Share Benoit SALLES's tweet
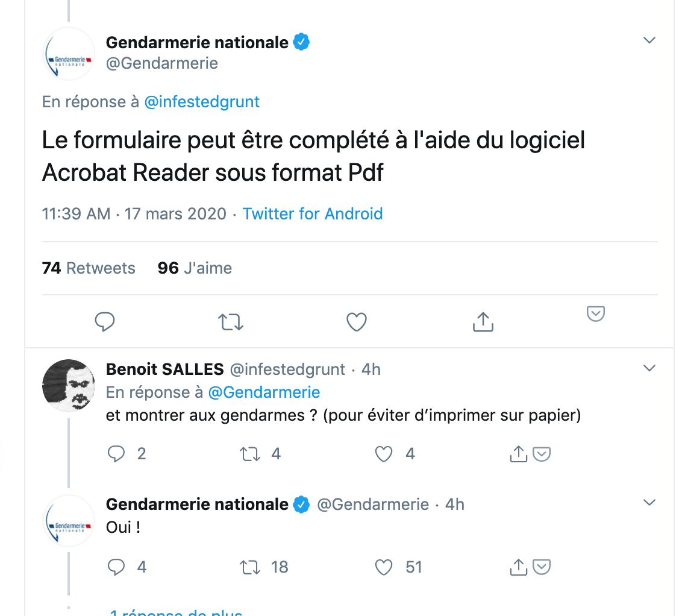682x616 pixels. click(x=518, y=454)
